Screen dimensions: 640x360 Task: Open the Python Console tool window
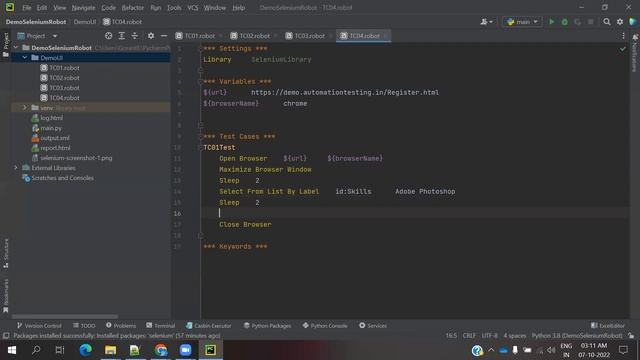(x=325, y=326)
